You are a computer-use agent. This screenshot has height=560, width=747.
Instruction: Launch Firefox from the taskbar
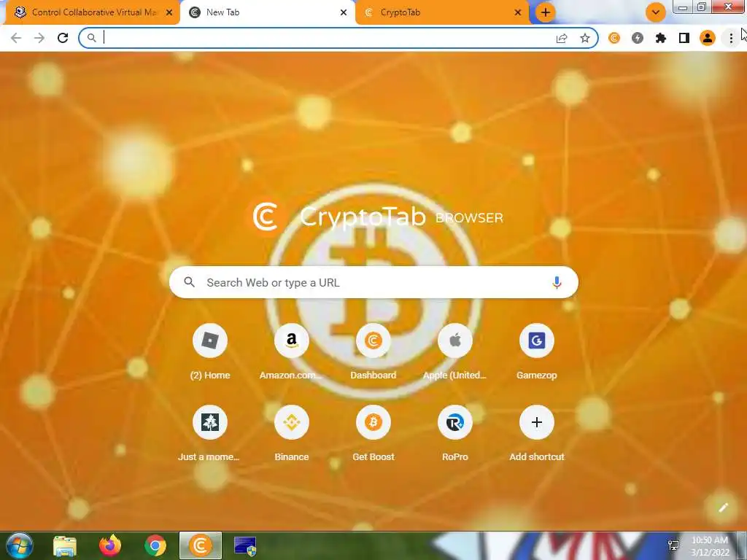click(110, 545)
